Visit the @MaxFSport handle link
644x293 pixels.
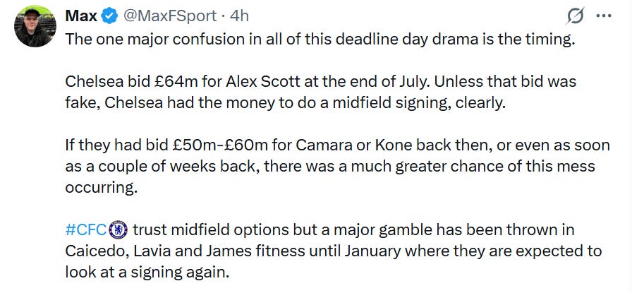170,16
